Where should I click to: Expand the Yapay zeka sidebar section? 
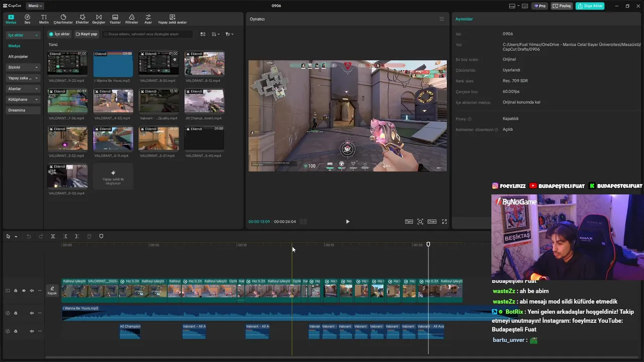pyautogui.click(x=23, y=78)
